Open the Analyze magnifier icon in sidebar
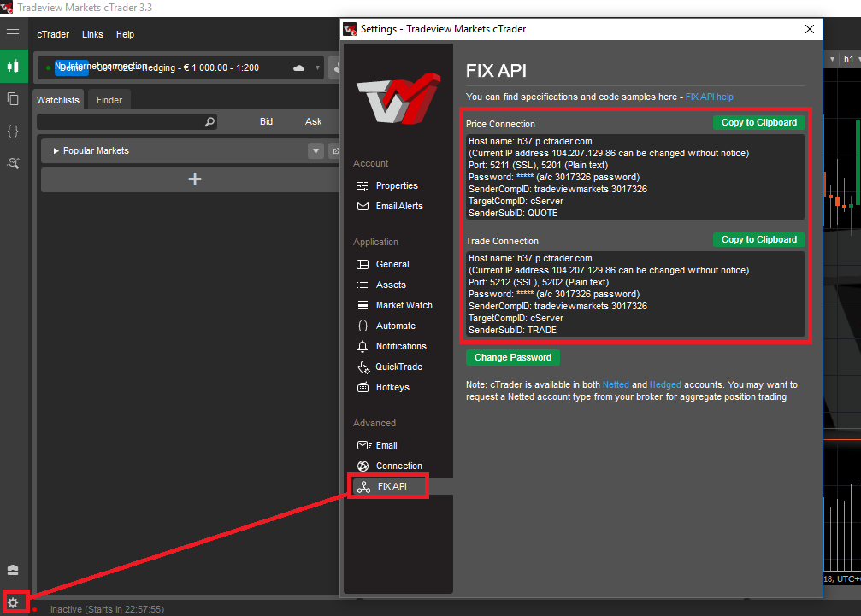The image size is (861, 616). click(x=13, y=163)
